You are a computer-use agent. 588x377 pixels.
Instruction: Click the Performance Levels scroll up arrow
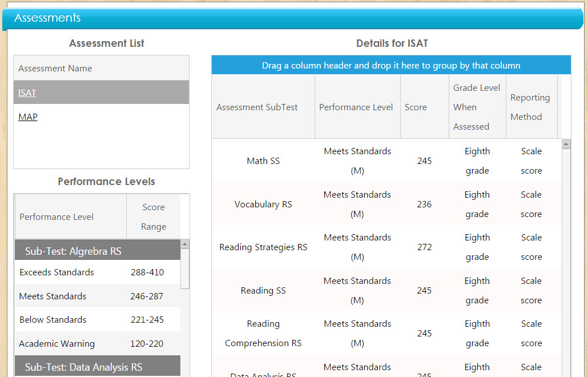coord(184,244)
